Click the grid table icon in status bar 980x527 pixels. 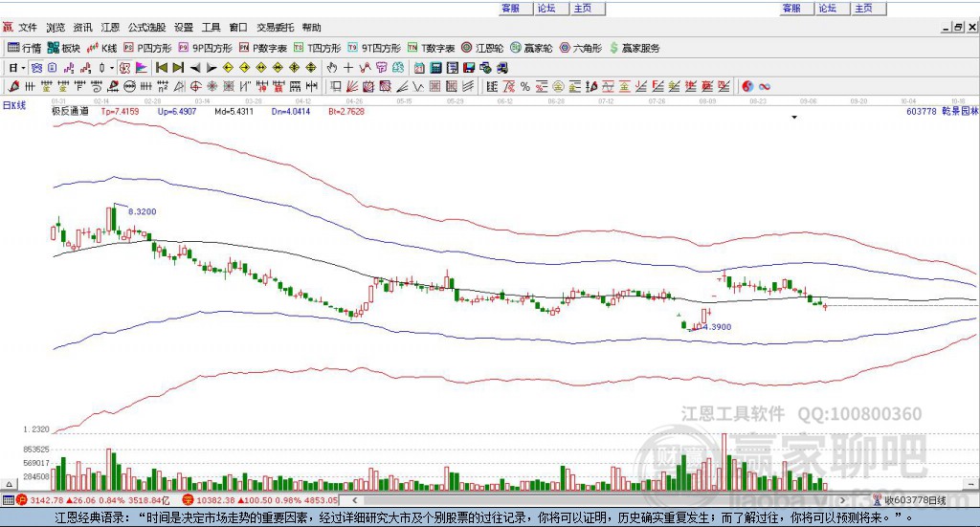point(8,500)
